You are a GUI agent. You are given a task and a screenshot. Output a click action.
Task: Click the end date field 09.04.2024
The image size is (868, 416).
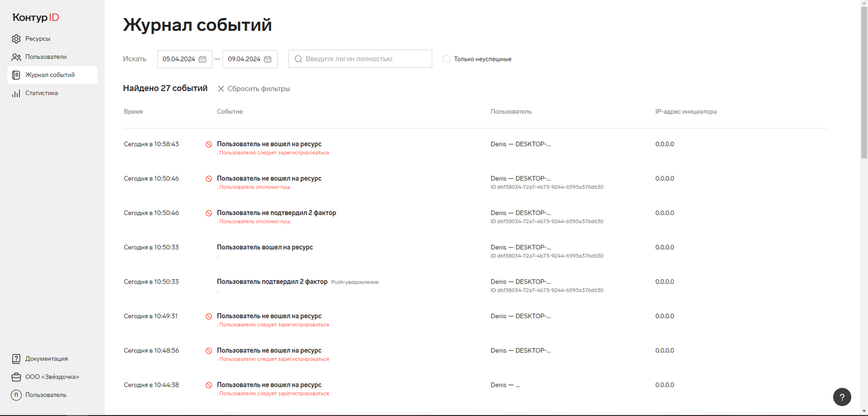[250, 59]
